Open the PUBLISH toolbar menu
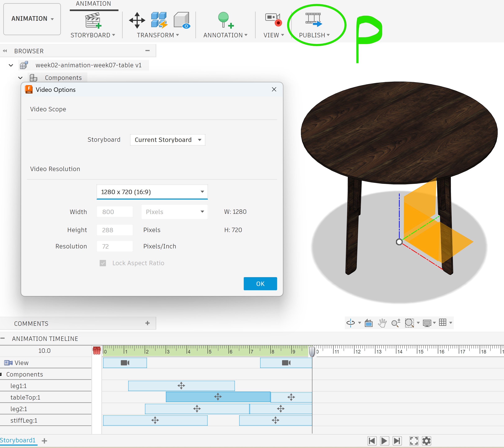The width and height of the screenshot is (504, 448). (314, 35)
